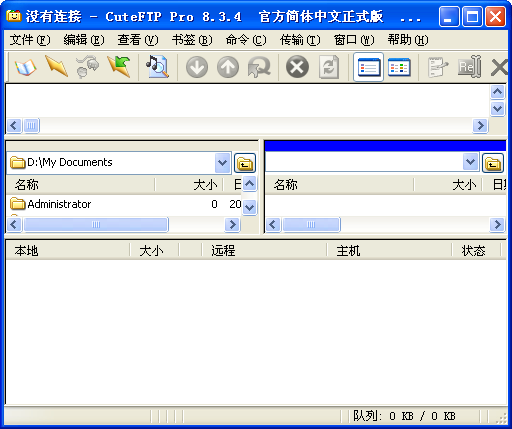Toggle the list view mode button
The width and height of the screenshot is (512, 429).
[x=368, y=67]
